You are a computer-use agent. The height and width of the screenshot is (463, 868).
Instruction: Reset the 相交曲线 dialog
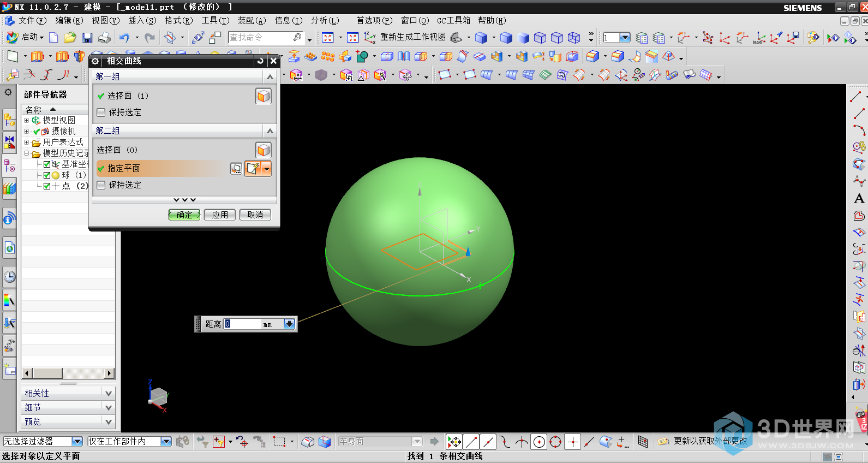260,61
